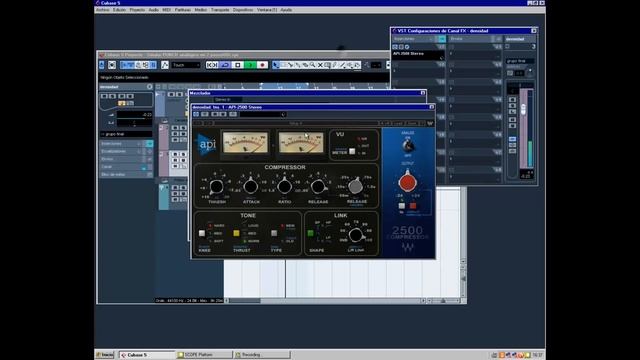Open the Archivo menu
This screenshot has height=360, width=640.
[x=102, y=10]
